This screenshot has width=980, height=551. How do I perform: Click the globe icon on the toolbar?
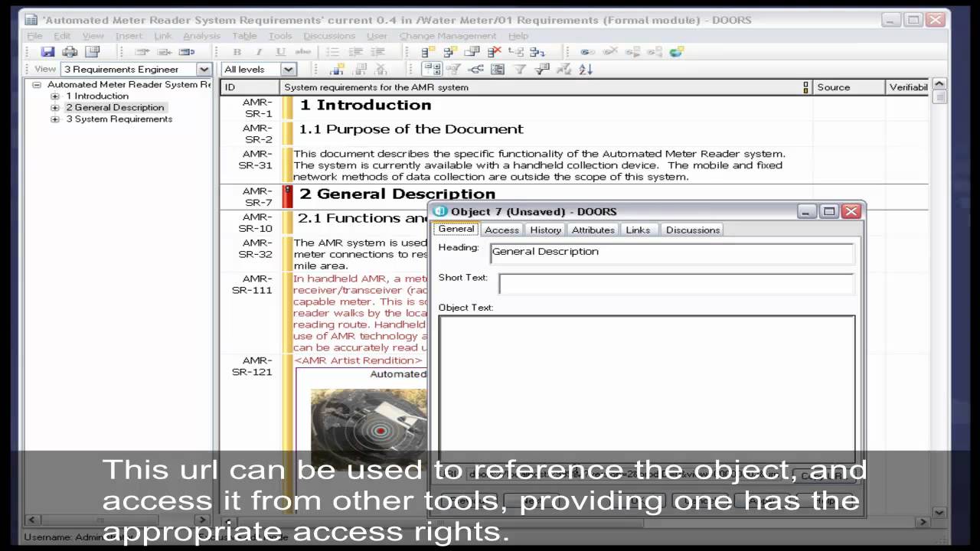coord(677,52)
